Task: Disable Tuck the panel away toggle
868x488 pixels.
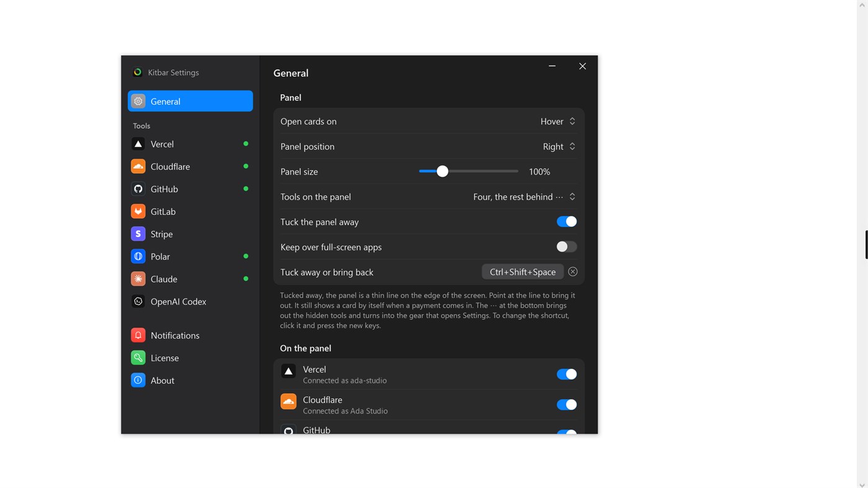Action: click(566, 221)
